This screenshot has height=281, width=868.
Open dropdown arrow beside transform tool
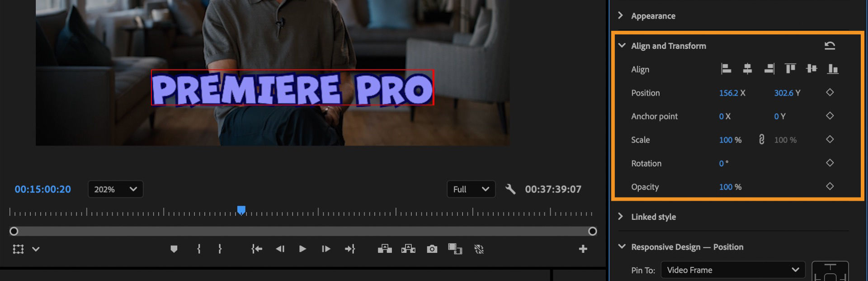tap(36, 249)
